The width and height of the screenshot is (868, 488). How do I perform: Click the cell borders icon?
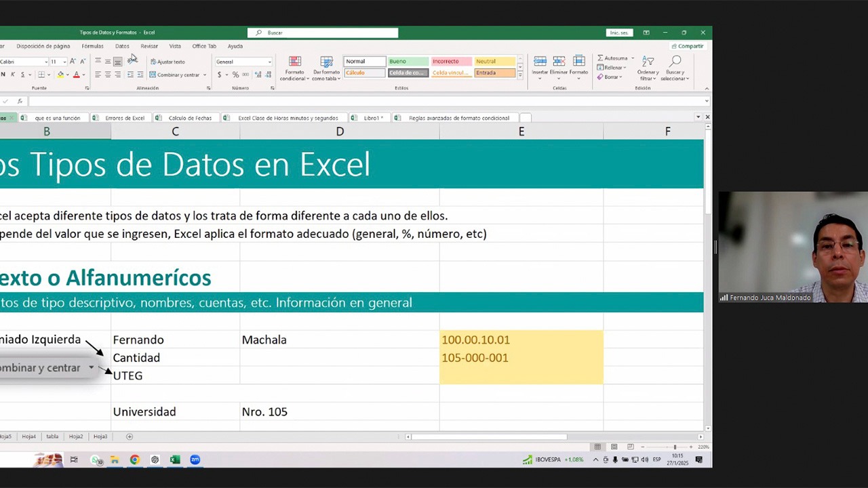point(42,75)
